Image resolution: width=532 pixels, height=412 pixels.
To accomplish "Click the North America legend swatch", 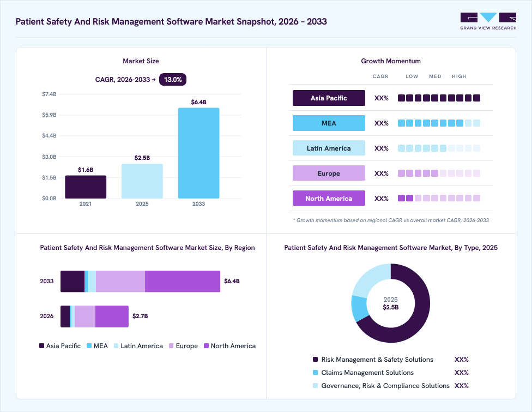I will point(206,346).
